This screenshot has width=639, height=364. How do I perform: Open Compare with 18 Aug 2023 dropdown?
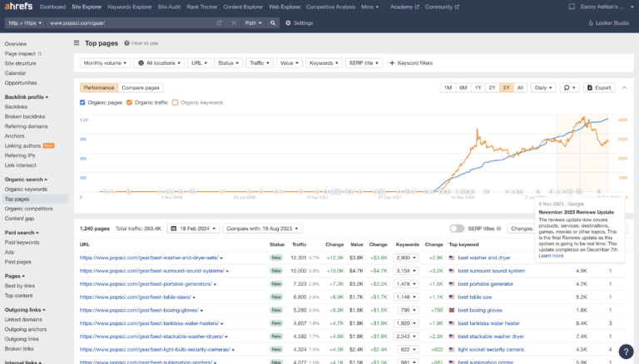click(262, 229)
